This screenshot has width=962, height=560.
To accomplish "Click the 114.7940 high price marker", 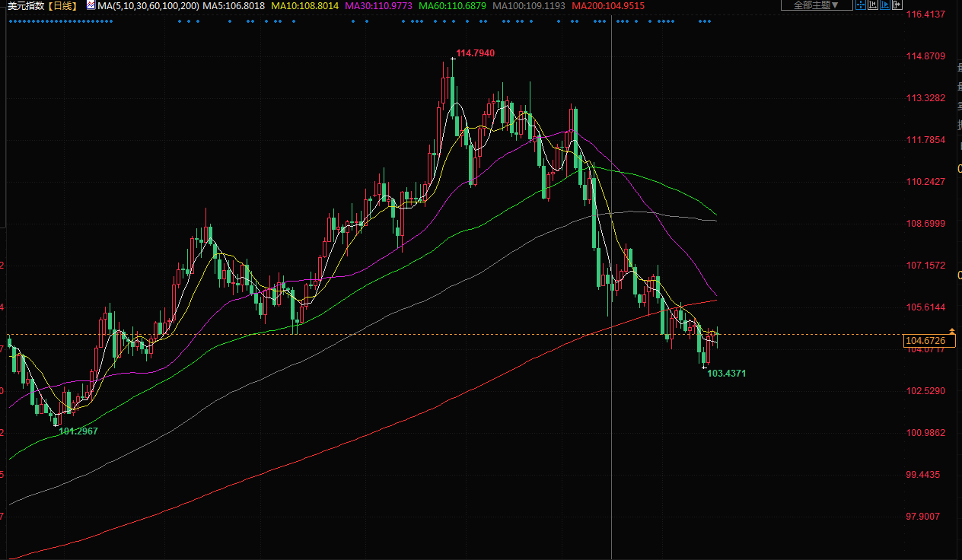I will tap(475, 53).
